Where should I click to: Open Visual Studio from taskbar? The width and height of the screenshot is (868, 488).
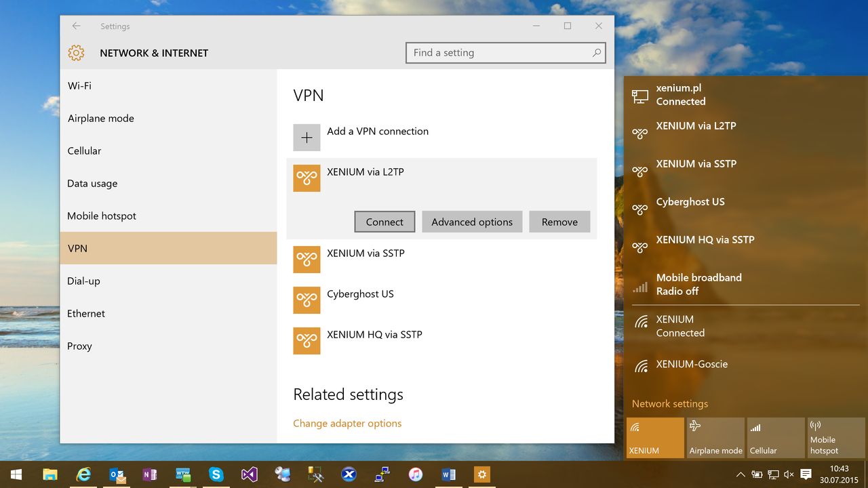pos(250,474)
